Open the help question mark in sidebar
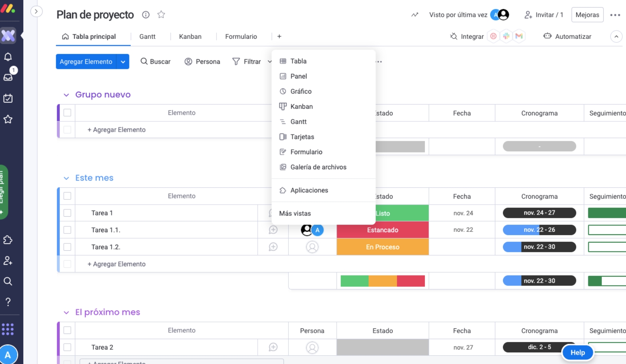 coord(8,302)
